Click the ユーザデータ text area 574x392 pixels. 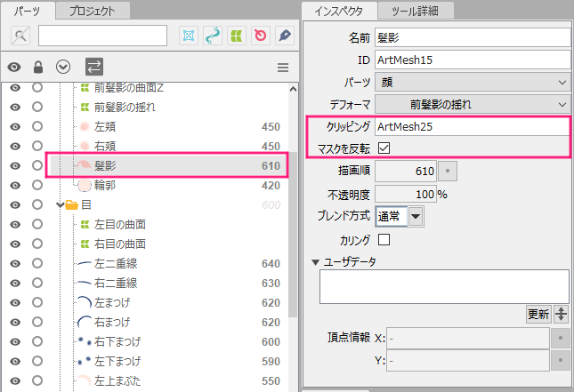tap(444, 287)
